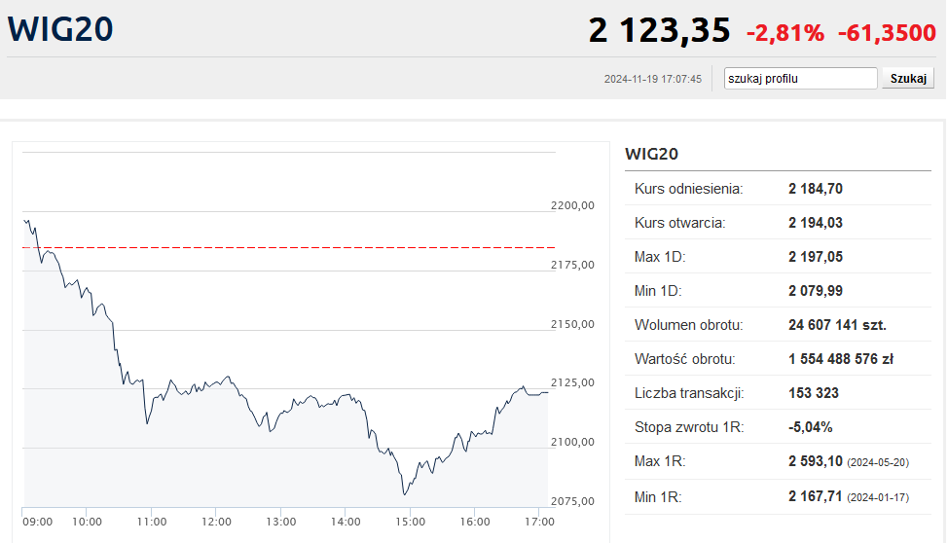Click the dashed red reference line on the chart

(300, 247)
